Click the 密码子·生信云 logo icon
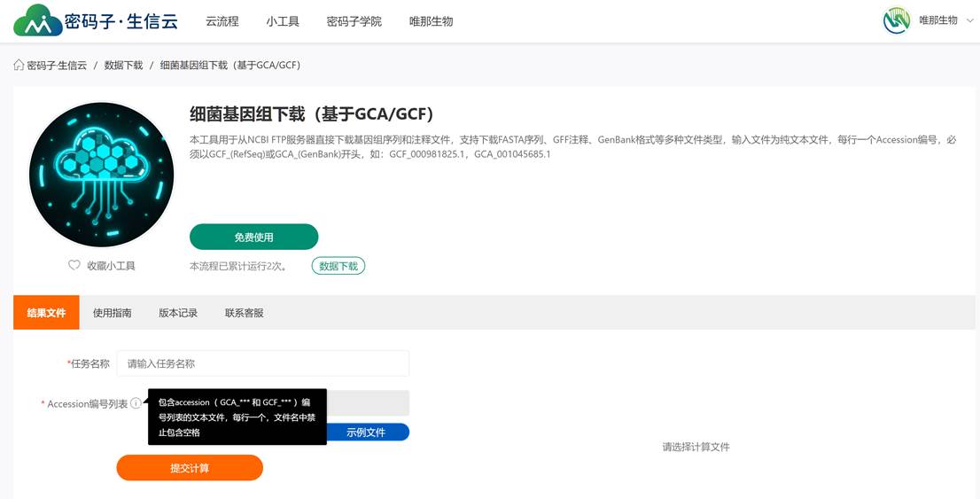 pos(37,20)
